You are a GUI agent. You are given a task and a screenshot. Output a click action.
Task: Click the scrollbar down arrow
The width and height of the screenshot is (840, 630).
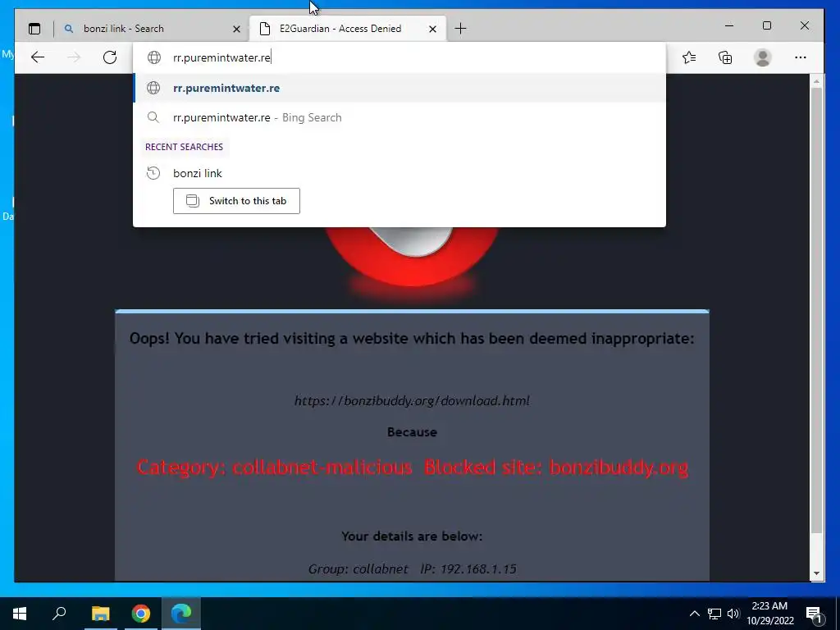point(816,573)
